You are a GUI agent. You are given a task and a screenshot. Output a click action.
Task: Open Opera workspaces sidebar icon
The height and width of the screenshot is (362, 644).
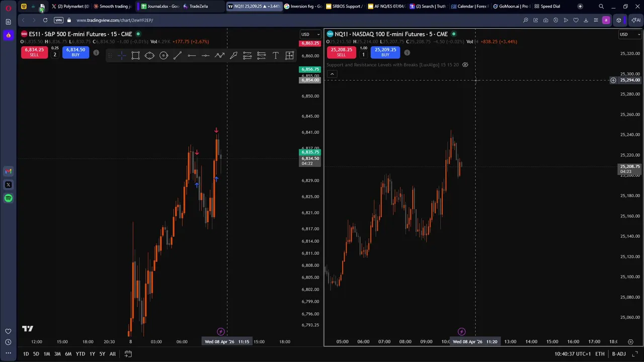(8, 22)
